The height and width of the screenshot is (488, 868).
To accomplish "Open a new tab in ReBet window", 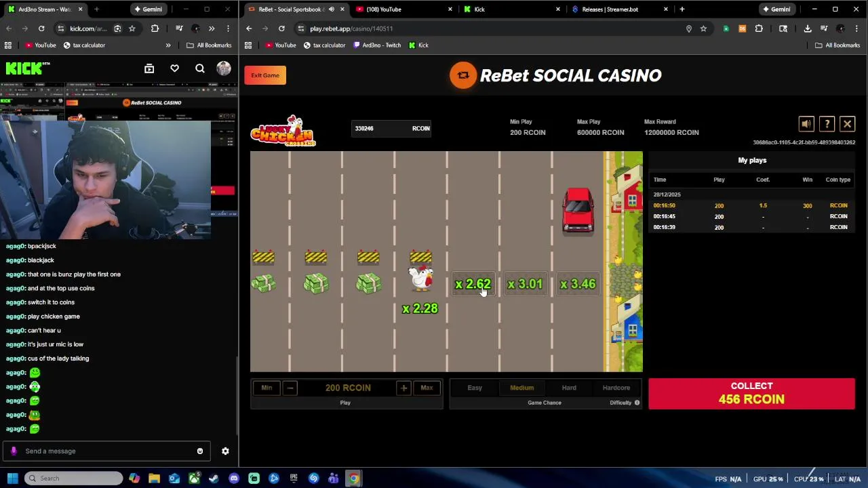I will (682, 9).
